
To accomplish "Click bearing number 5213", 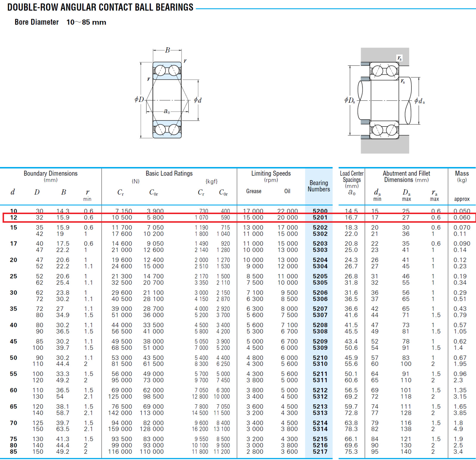I will 320,407.
